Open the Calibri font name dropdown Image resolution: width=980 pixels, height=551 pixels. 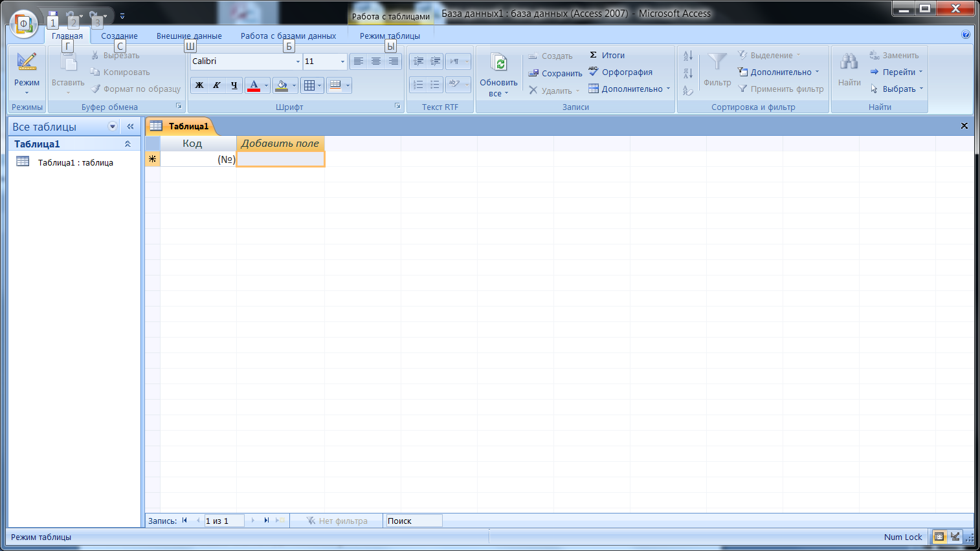pos(298,61)
